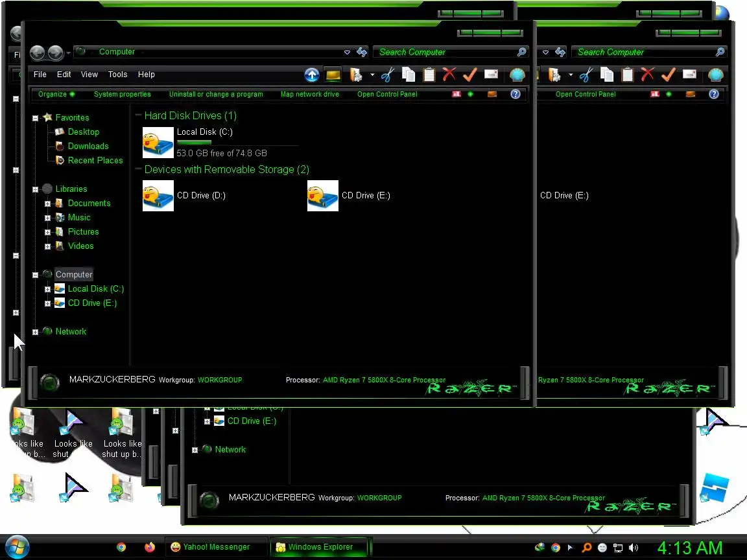Expand the Videos library node
Image resolution: width=747 pixels, height=560 pixels.
[x=47, y=247]
